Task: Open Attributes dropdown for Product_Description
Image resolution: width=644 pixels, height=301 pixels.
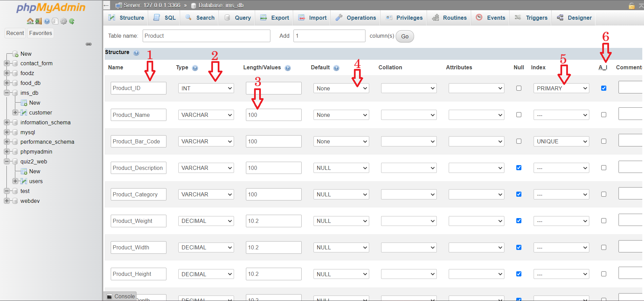Action: (x=477, y=168)
